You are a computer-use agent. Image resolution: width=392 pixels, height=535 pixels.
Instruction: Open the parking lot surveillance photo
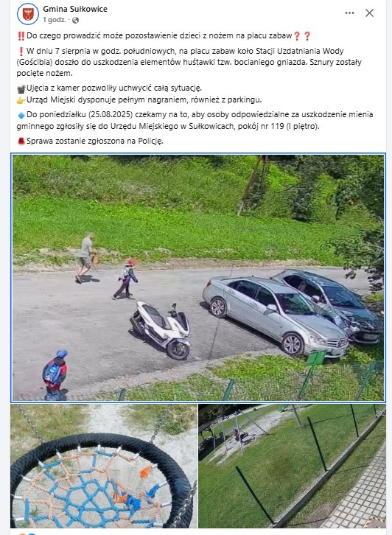click(198, 277)
